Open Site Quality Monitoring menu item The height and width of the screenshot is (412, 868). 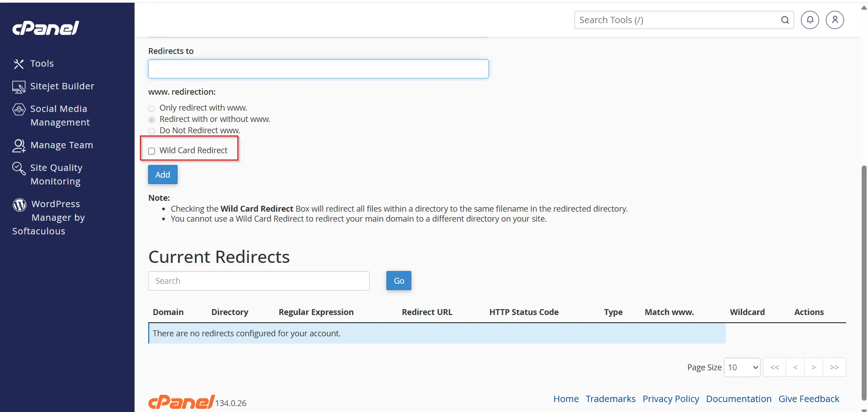click(x=56, y=174)
